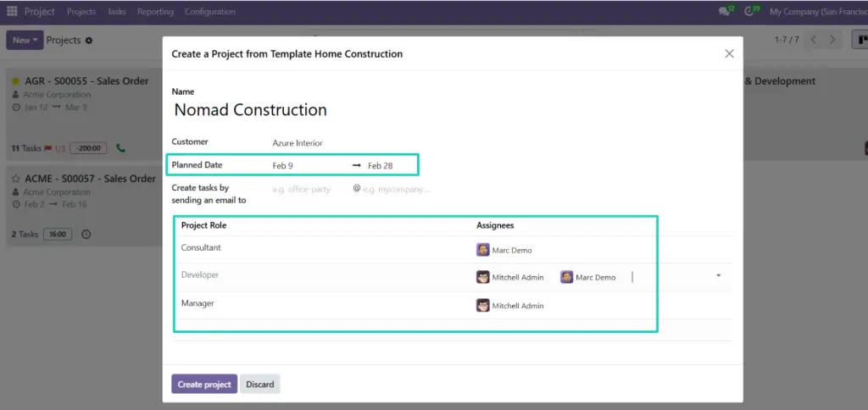Click the email domain mycompany field
The image size is (868, 410).
pos(397,189)
